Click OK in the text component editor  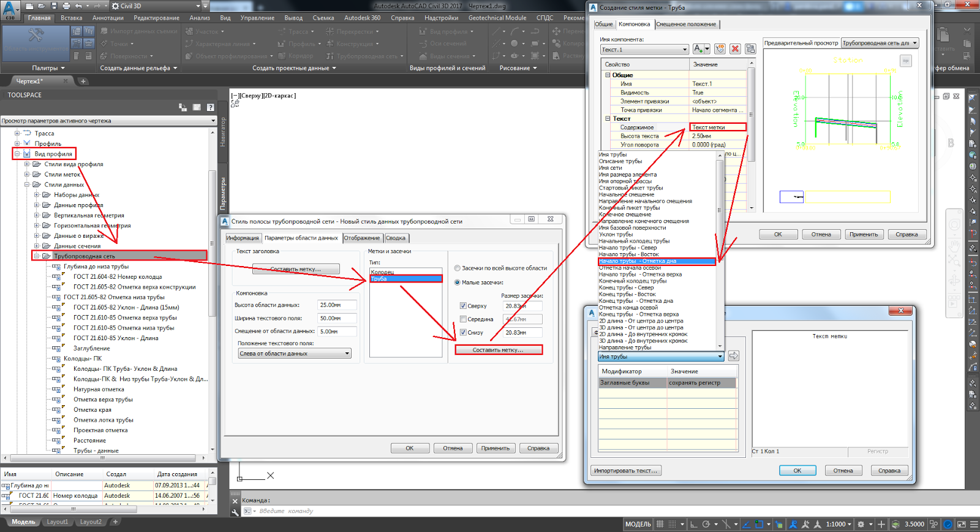click(x=797, y=471)
